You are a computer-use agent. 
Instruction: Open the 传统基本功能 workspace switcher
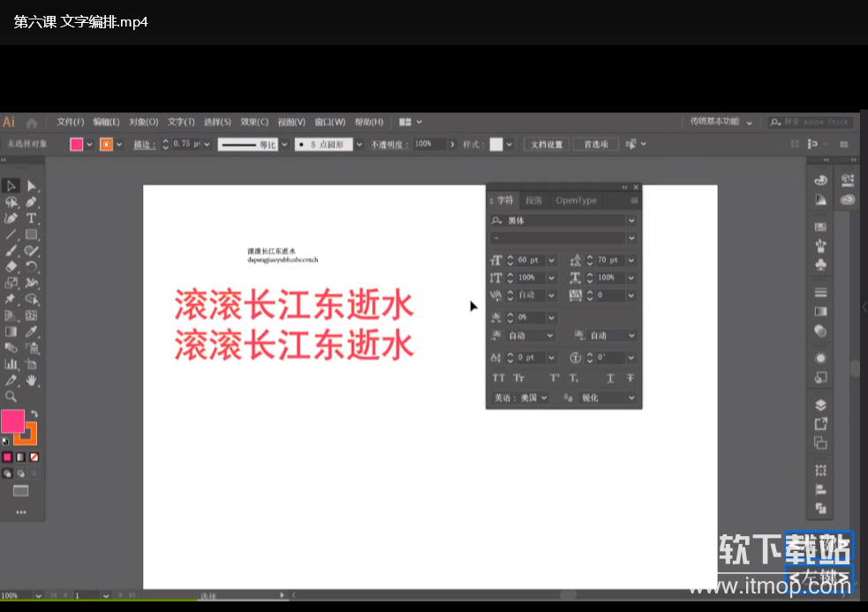point(722,122)
